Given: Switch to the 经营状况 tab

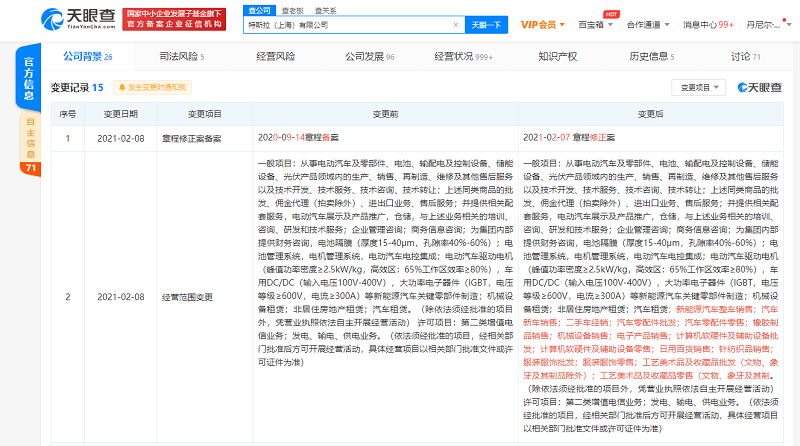Looking at the screenshot, I should pyautogui.click(x=463, y=57).
